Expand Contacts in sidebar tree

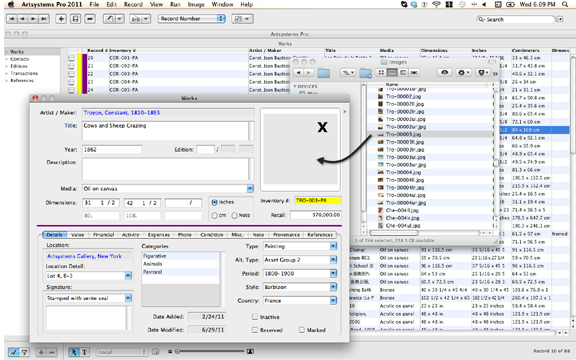tap(7, 59)
